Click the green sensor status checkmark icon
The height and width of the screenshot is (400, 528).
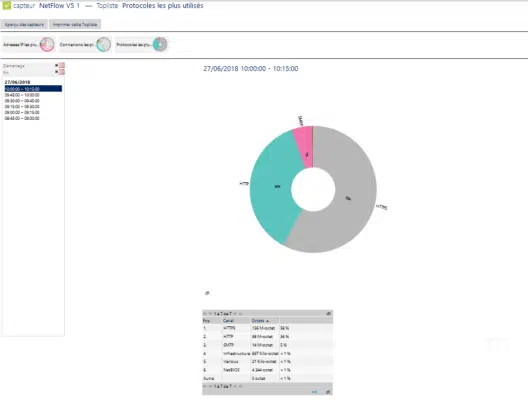tap(6, 5)
